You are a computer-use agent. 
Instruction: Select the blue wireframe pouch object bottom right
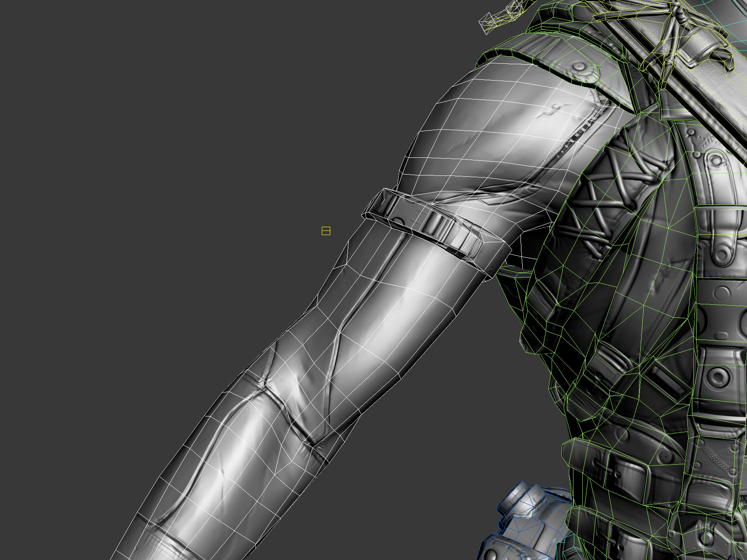click(534, 525)
